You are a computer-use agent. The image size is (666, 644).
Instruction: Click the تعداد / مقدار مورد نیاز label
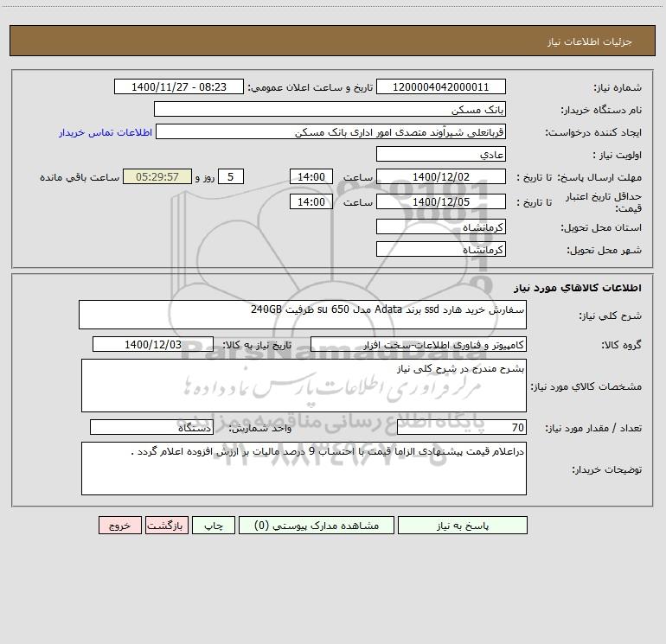(x=593, y=429)
